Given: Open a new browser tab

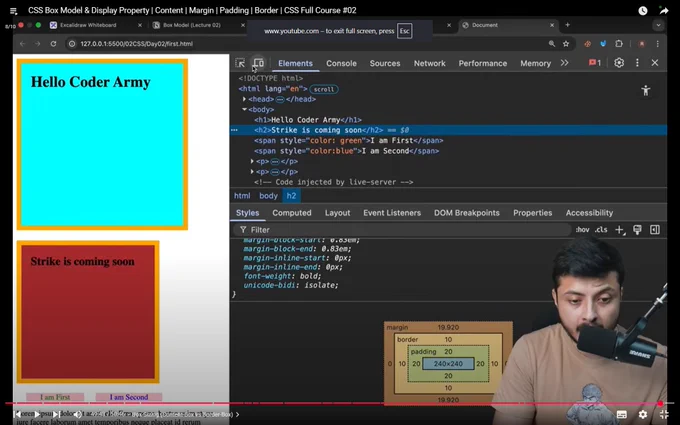Looking at the screenshot, I should coord(567,25).
